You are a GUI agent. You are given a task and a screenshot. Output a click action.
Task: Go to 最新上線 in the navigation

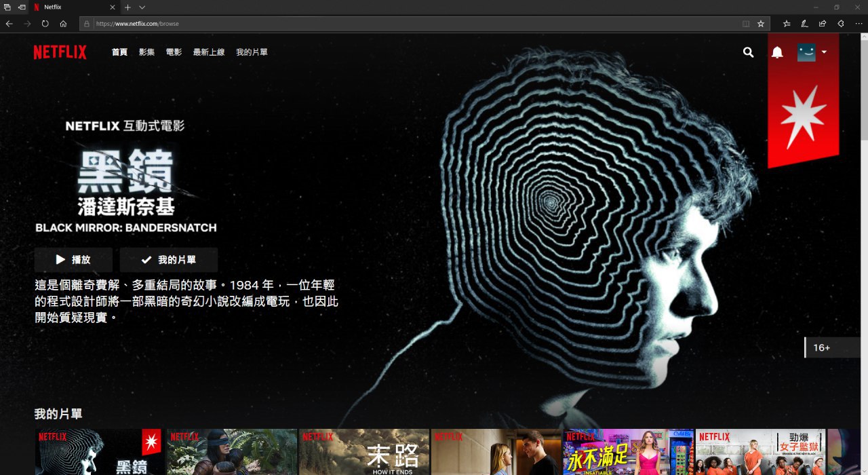pyautogui.click(x=209, y=52)
